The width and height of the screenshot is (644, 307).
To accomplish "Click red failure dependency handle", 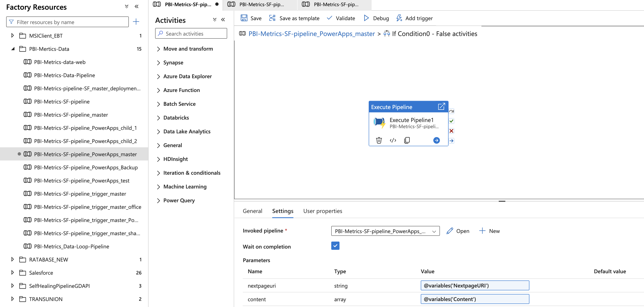I will pyautogui.click(x=451, y=131).
